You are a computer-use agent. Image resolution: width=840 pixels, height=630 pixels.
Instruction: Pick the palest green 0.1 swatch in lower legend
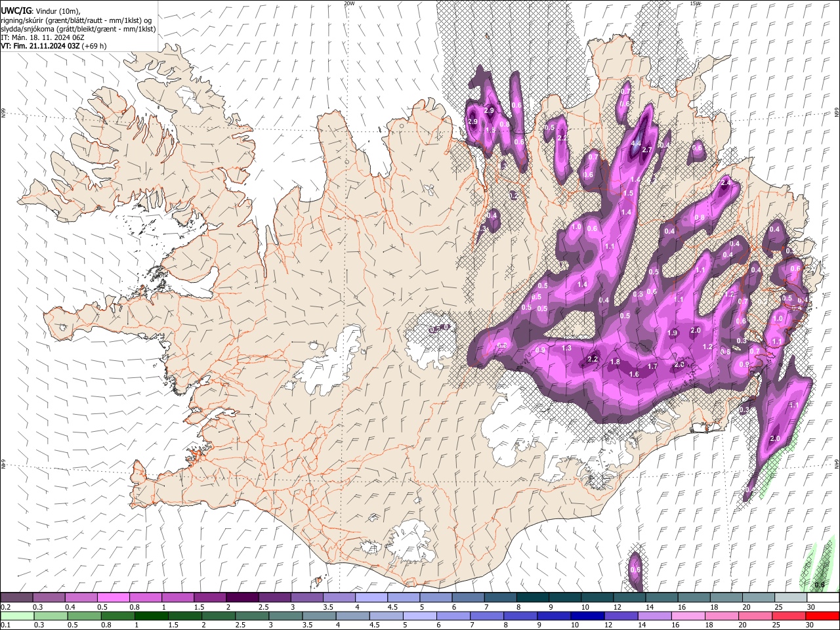(17, 616)
